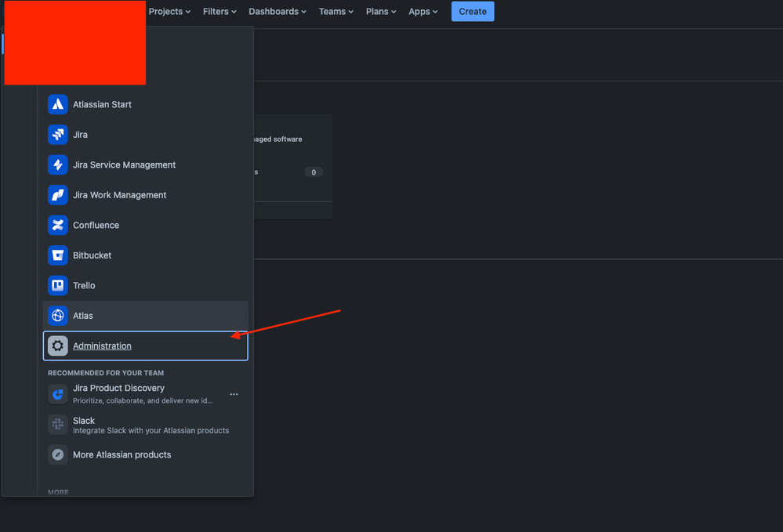Expand the Projects dropdown
The image size is (783, 532).
pos(169,12)
